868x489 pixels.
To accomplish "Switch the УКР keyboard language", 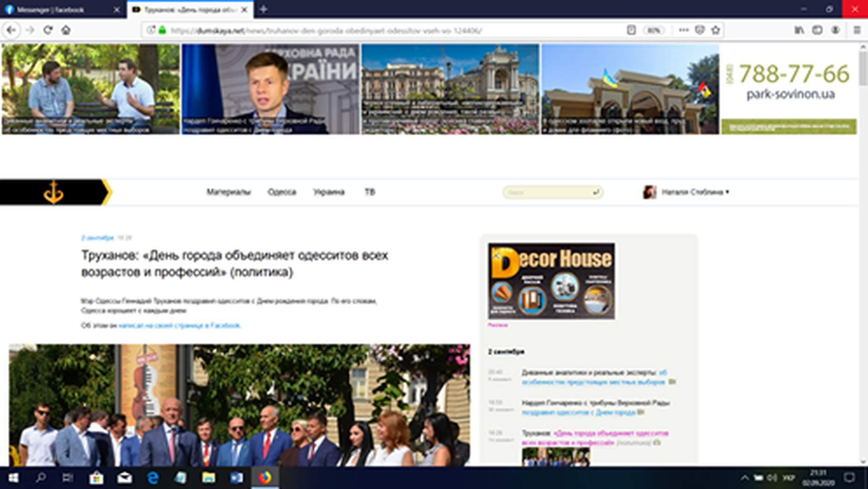I will click(788, 478).
